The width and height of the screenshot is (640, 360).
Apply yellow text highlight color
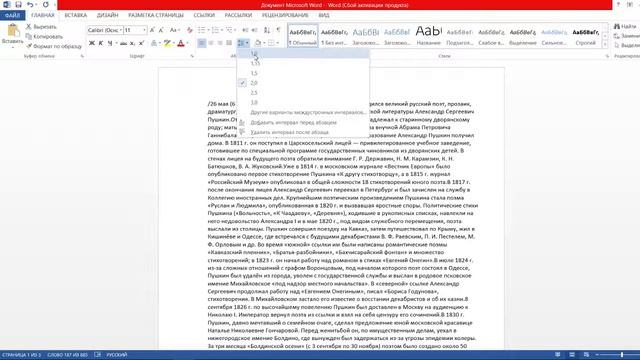(x=167, y=43)
